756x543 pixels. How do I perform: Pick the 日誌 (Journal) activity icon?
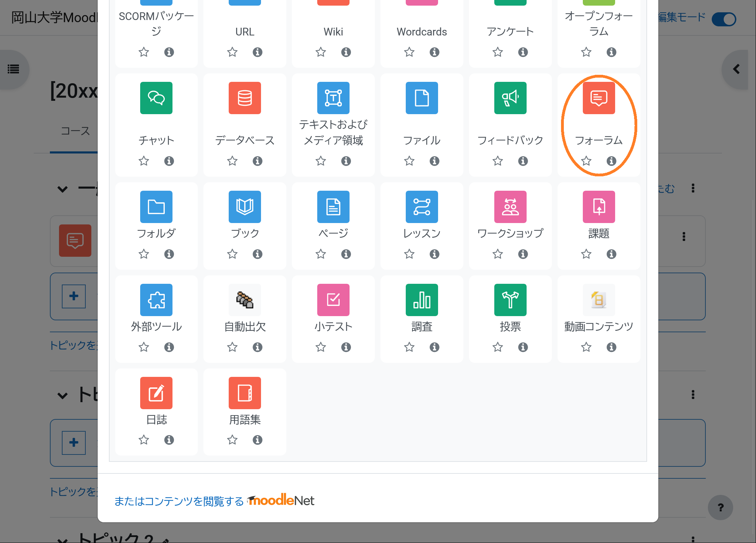tap(156, 393)
